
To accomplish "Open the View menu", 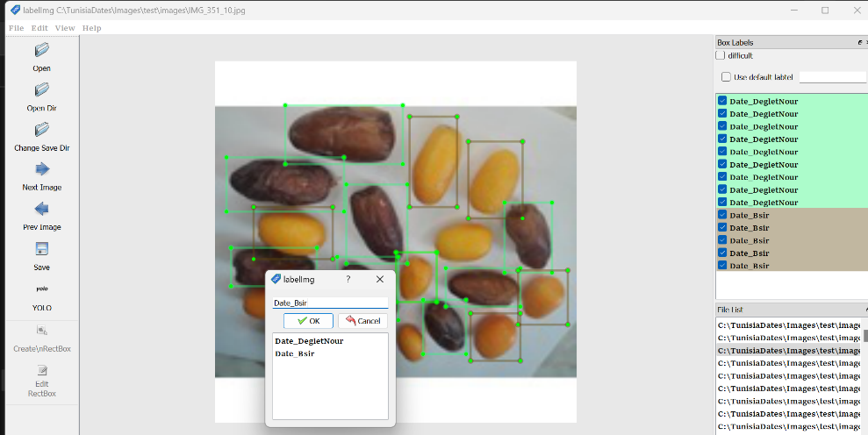I will pyautogui.click(x=65, y=28).
